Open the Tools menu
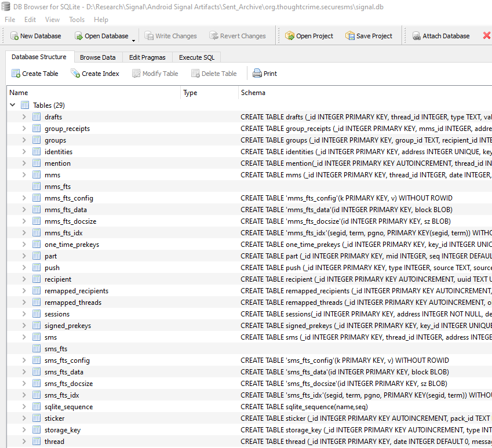The height and width of the screenshot is (448, 492). (x=77, y=20)
